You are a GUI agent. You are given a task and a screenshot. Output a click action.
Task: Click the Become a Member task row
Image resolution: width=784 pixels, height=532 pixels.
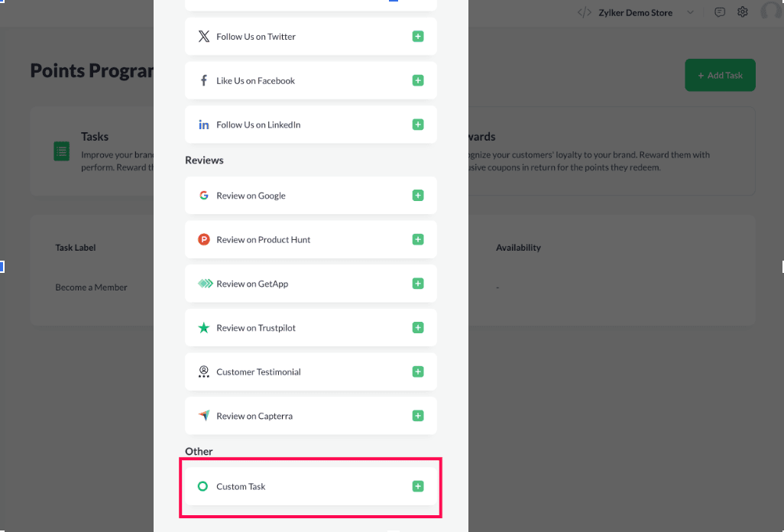pos(91,287)
